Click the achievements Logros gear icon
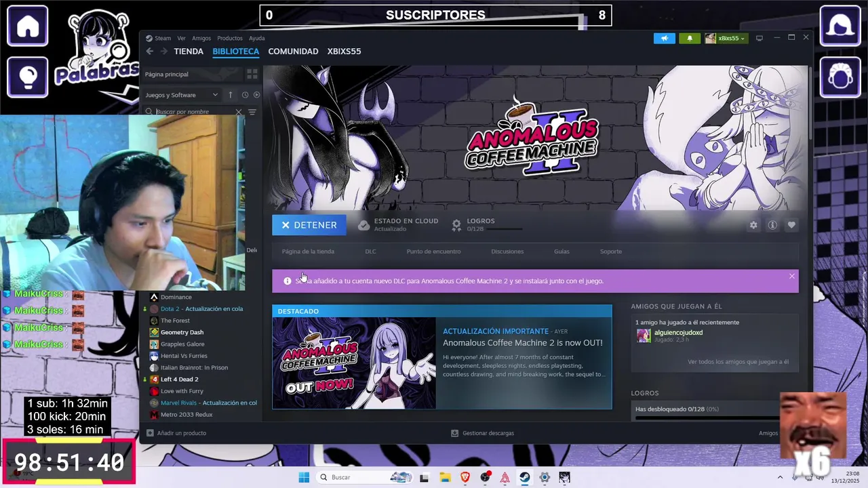Viewport: 868px width, 488px height. pos(457,224)
